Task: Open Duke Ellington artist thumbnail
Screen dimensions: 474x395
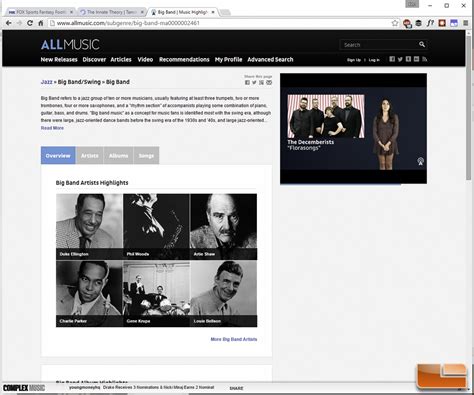Action: pos(89,226)
